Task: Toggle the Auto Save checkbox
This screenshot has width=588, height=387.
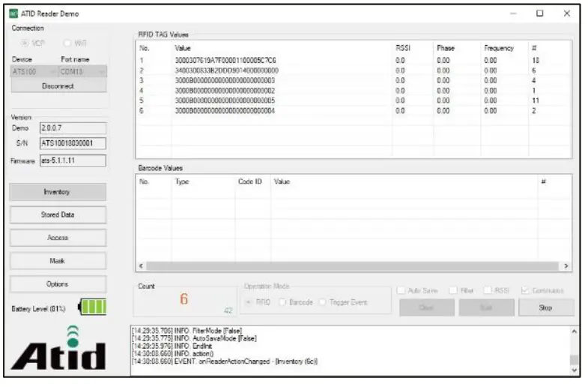Action: 401,291
